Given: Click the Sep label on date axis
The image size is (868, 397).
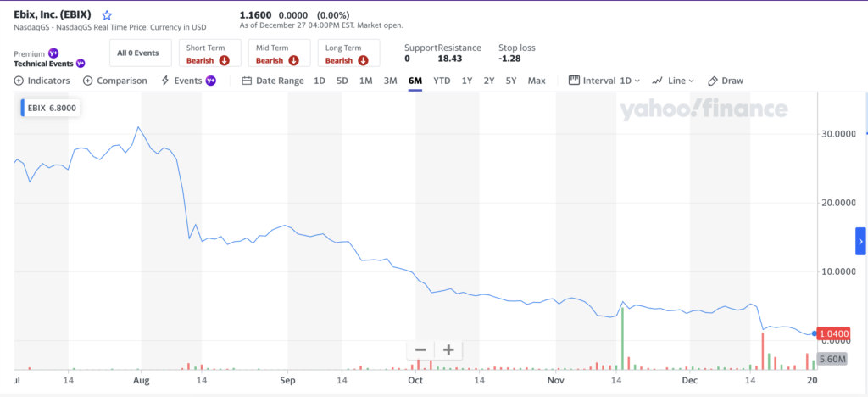Looking at the screenshot, I should (x=288, y=380).
